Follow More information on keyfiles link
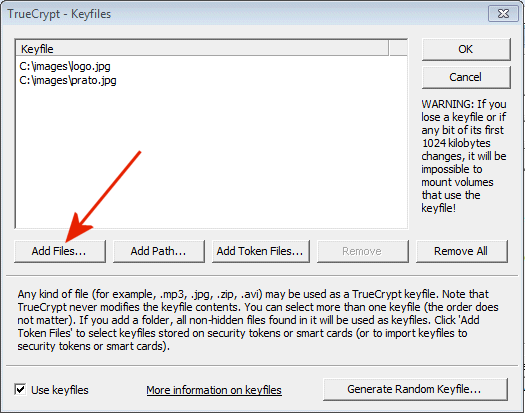This screenshot has width=525, height=413. 214,390
